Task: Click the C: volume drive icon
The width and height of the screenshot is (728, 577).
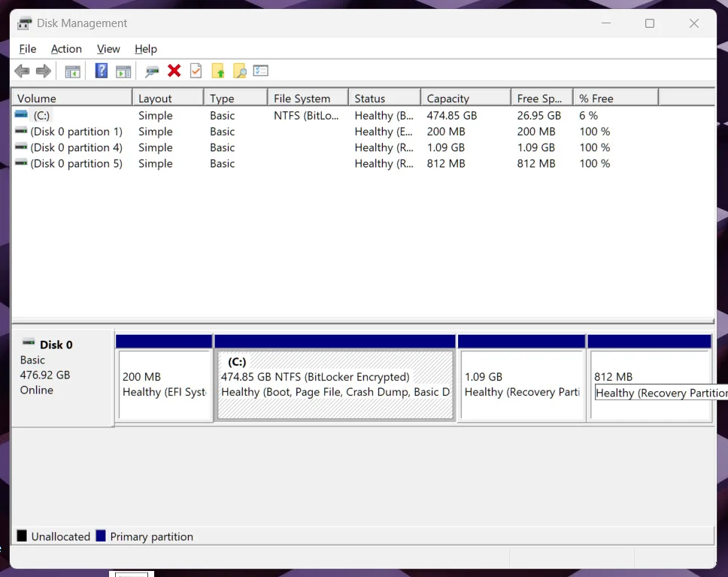Action: tap(21, 114)
